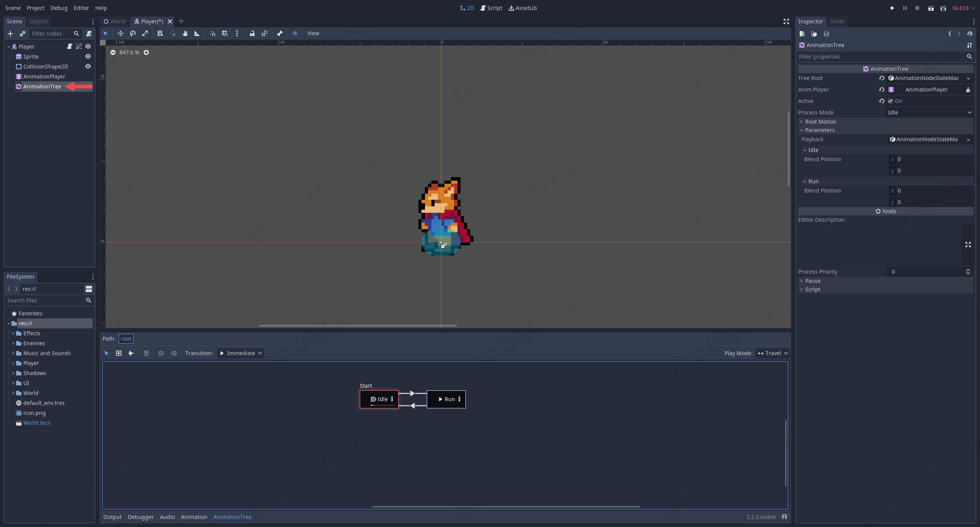Click Add New Node plus icon in Scene dock

click(10, 34)
